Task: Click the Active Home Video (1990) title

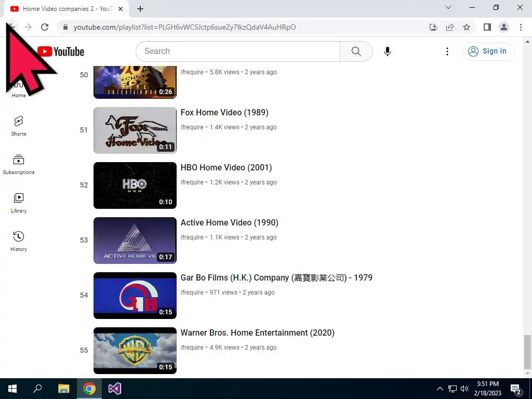Action: tap(229, 222)
